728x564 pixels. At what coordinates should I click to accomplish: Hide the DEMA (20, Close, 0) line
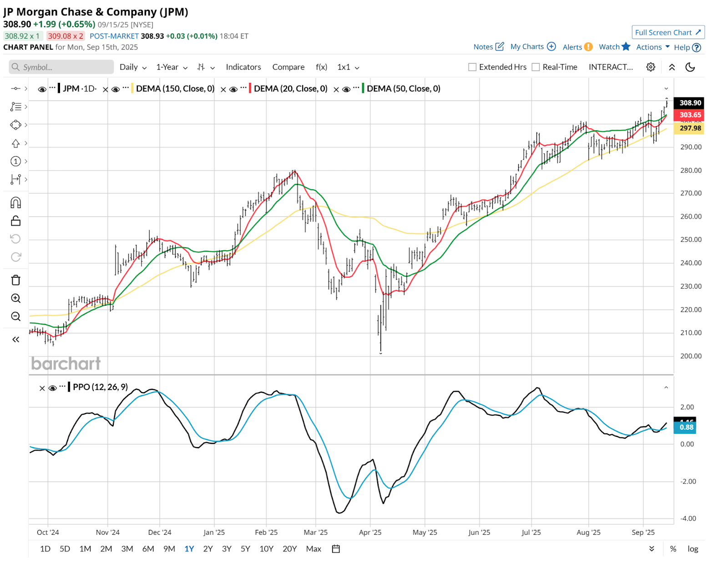coord(233,89)
